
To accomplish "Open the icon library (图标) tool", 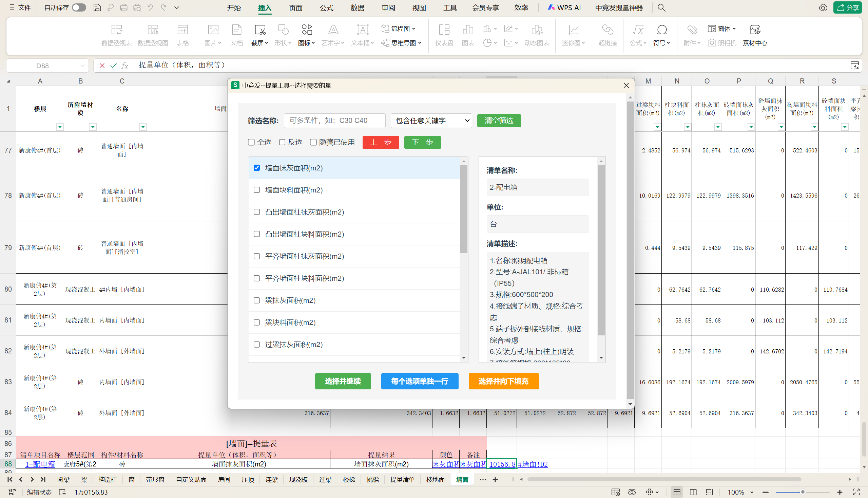I will coord(307,31).
